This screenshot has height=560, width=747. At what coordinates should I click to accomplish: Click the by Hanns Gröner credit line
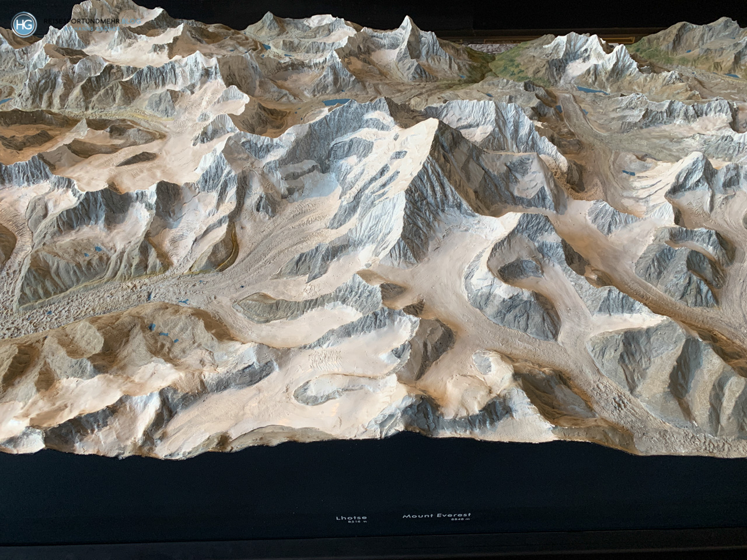[92, 29]
